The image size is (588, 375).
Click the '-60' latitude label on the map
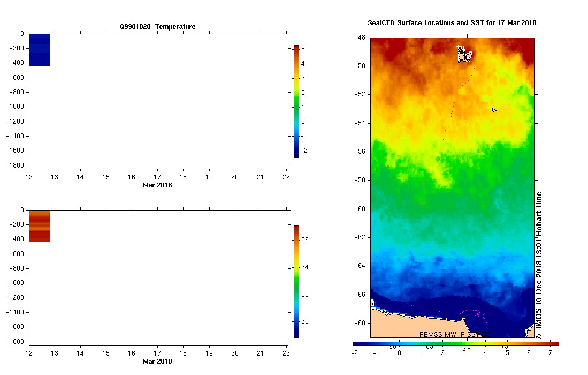pos(360,209)
